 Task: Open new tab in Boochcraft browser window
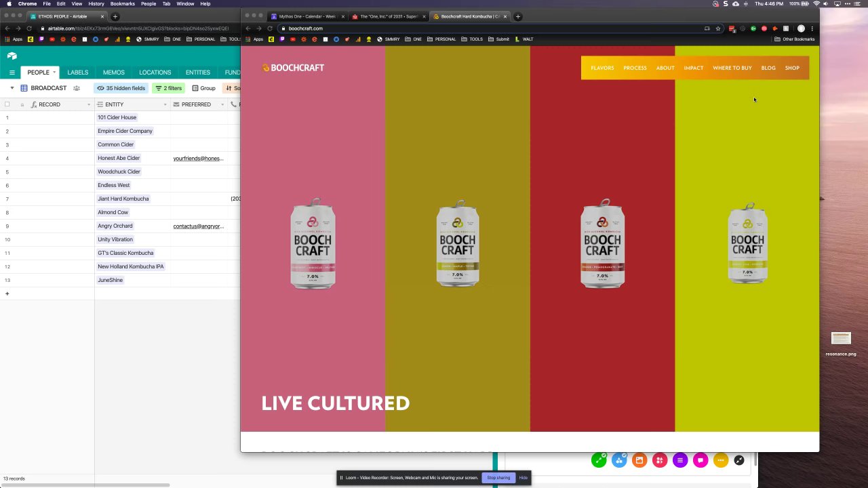[518, 16]
